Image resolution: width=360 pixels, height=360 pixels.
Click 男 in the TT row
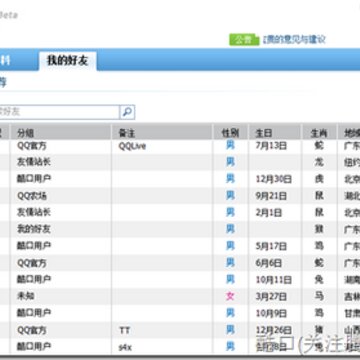click(230, 330)
